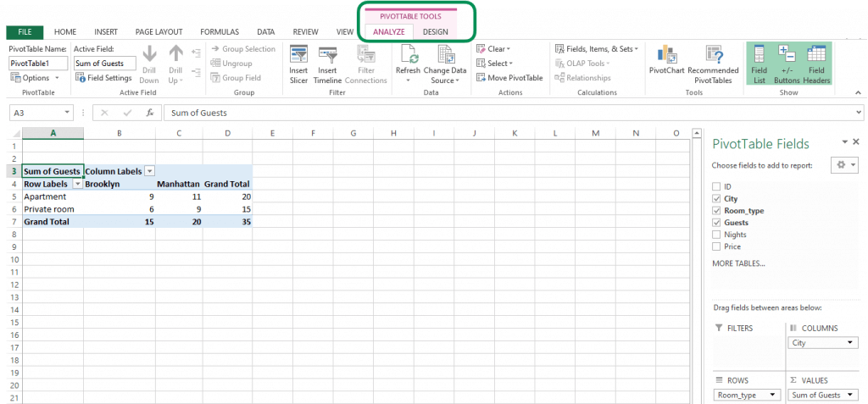Open Change Data Source

pyautogui.click(x=445, y=63)
